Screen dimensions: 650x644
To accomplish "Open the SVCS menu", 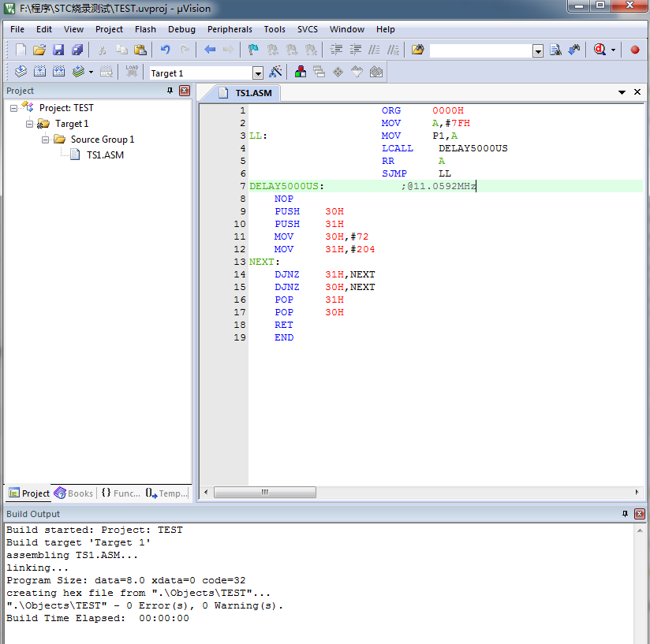I will pos(307,29).
